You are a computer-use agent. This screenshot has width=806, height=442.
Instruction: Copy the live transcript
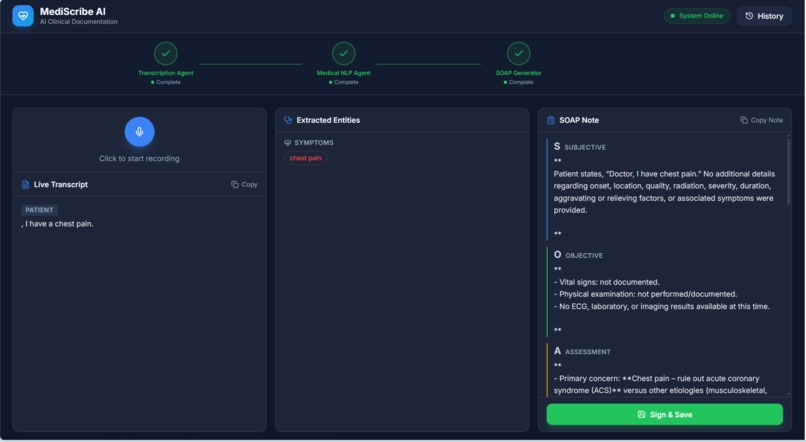[x=244, y=185]
